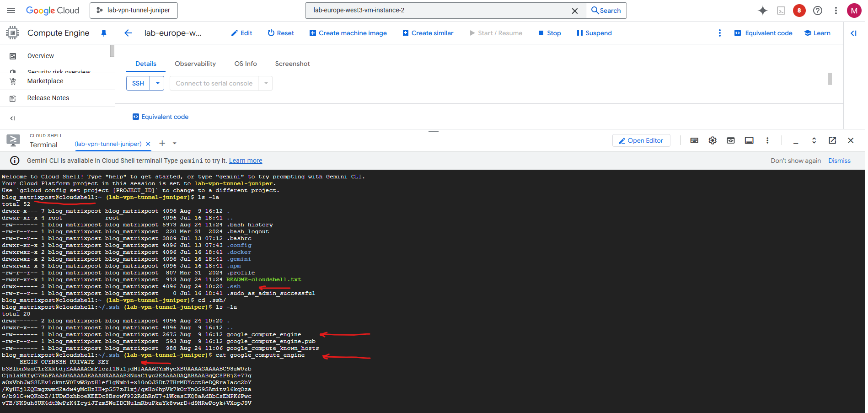Click the left sidebar scrollbar

click(x=112, y=51)
